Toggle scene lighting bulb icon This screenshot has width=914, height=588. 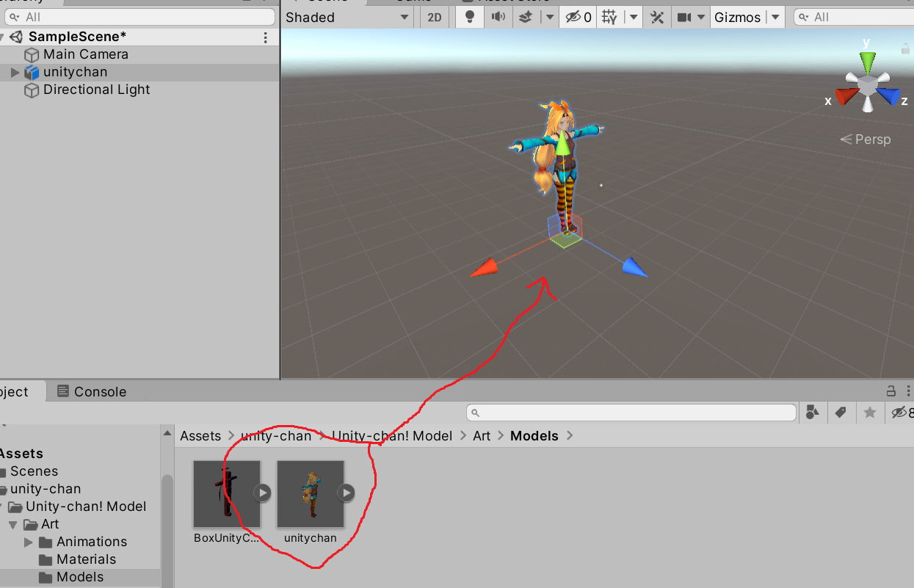[x=471, y=17]
